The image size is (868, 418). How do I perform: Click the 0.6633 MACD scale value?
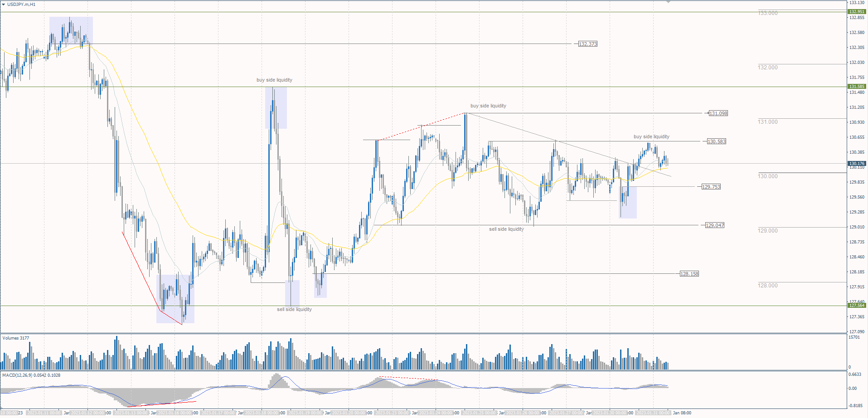point(855,374)
